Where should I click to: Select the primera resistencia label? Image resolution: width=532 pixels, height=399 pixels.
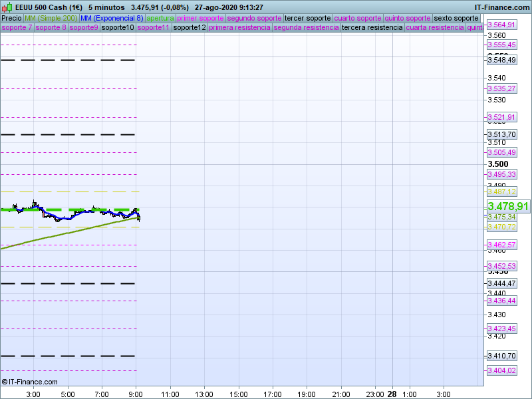(x=239, y=28)
